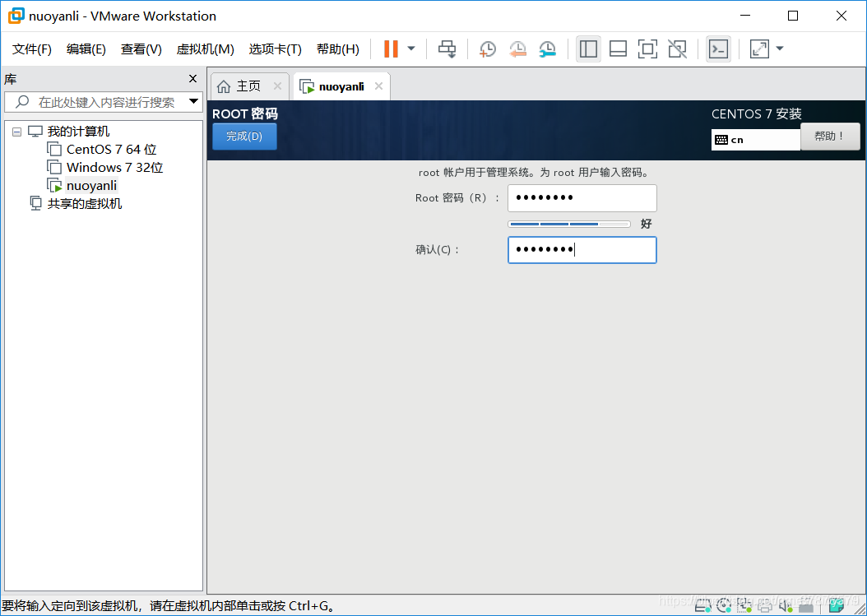This screenshot has width=867, height=616.
Task: Open the 虚拟机(M) menu
Action: (205, 49)
